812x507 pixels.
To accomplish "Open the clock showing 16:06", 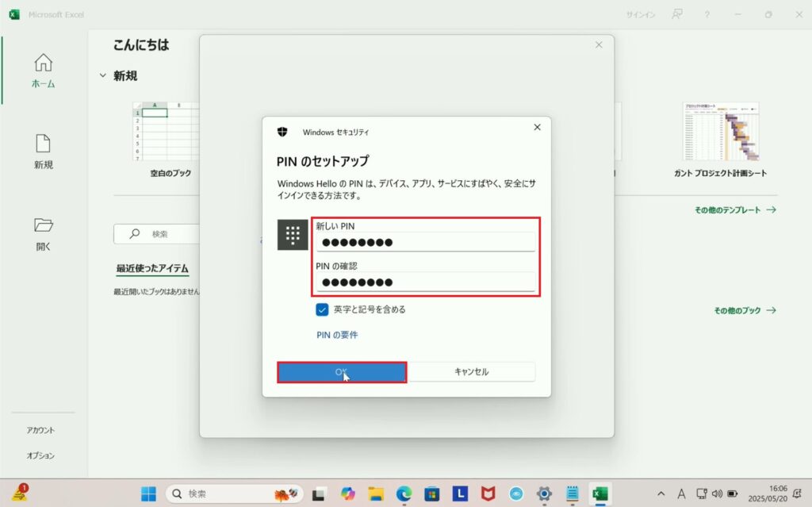I will [x=768, y=494].
